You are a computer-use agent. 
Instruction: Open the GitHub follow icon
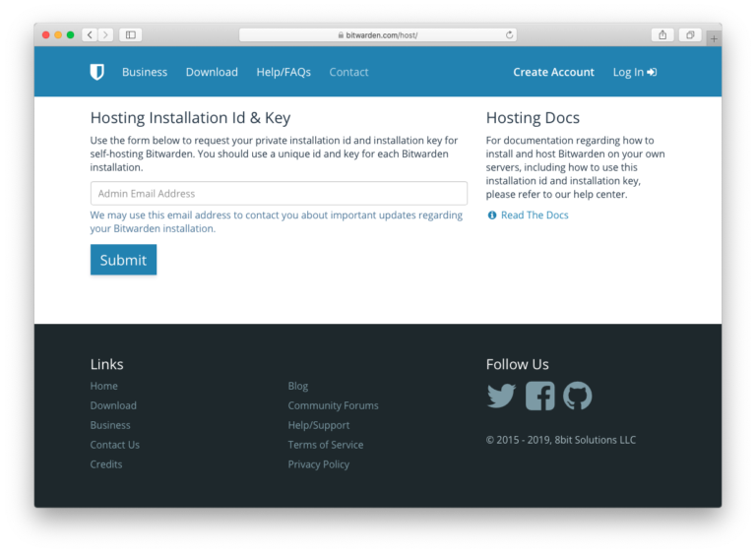click(577, 396)
